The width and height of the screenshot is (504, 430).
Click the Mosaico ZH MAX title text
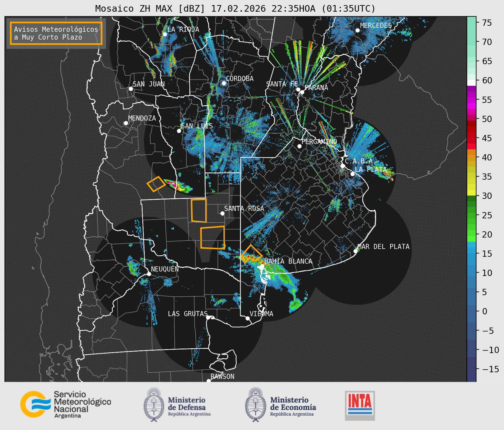tap(235, 9)
